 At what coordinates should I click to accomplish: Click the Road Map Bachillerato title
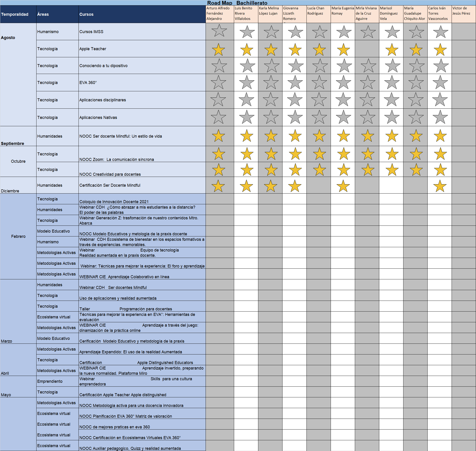click(237, 3)
